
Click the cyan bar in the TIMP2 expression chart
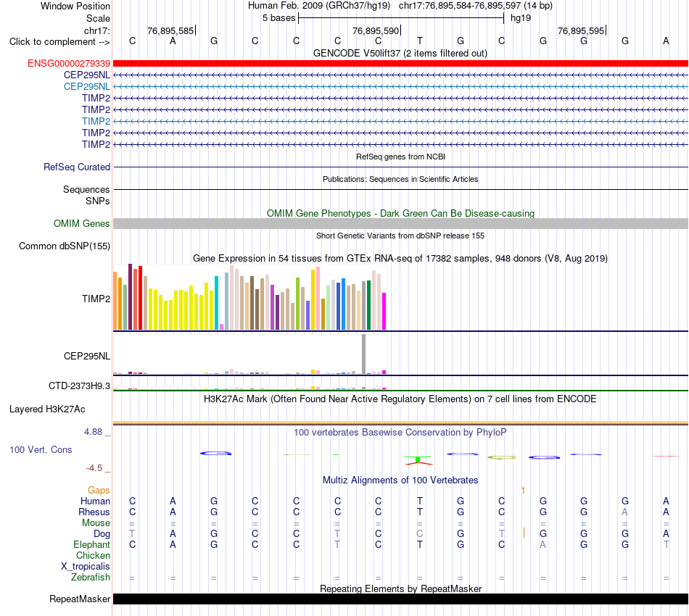pyautogui.click(x=216, y=303)
